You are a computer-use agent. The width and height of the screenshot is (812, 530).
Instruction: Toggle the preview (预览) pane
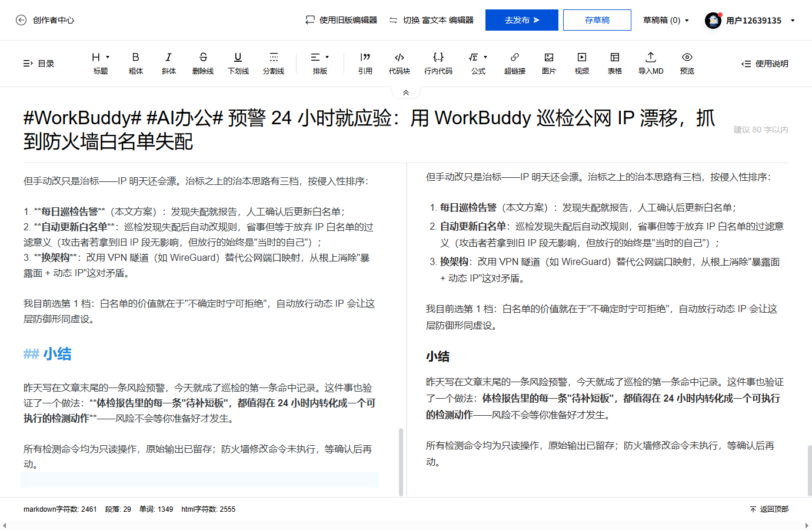687,63
